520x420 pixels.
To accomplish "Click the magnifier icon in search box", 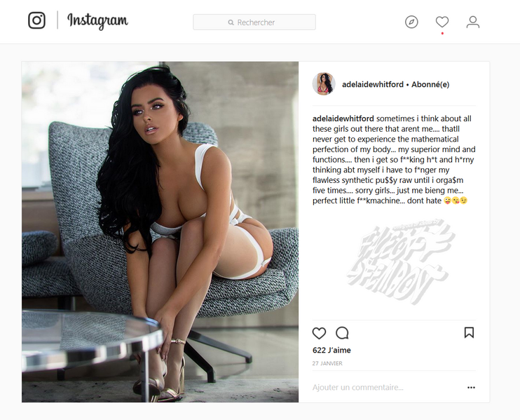I will pyautogui.click(x=231, y=22).
